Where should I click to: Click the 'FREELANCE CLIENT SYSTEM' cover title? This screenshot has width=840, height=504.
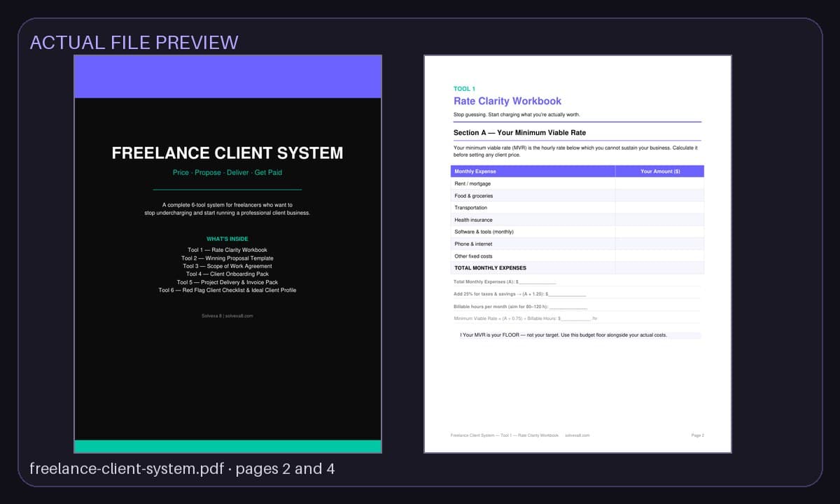tap(227, 153)
